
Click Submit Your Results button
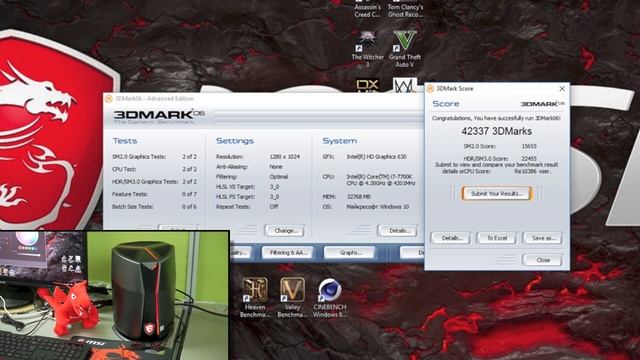(497, 193)
